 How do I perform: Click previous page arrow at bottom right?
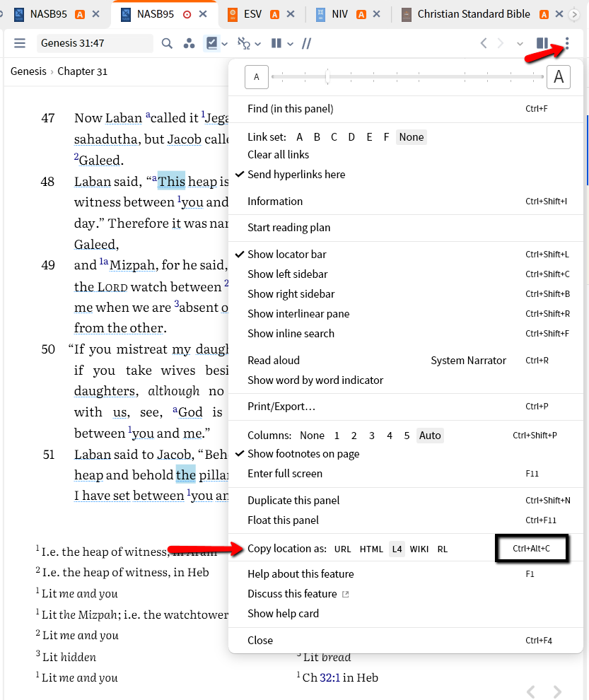point(531,692)
